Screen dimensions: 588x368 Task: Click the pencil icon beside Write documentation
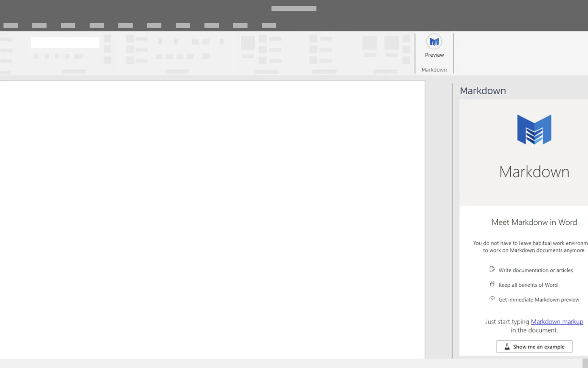coord(492,269)
